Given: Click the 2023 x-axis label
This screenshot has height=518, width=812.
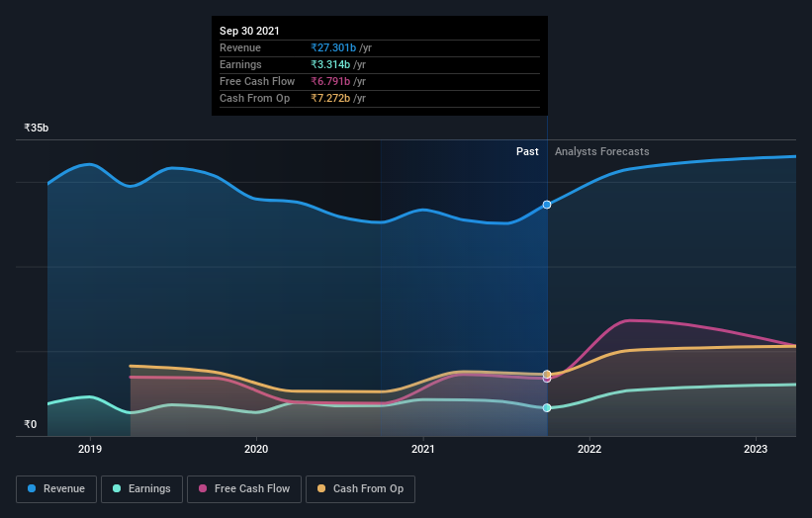Looking at the screenshot, I should click(x=756, y=449).
